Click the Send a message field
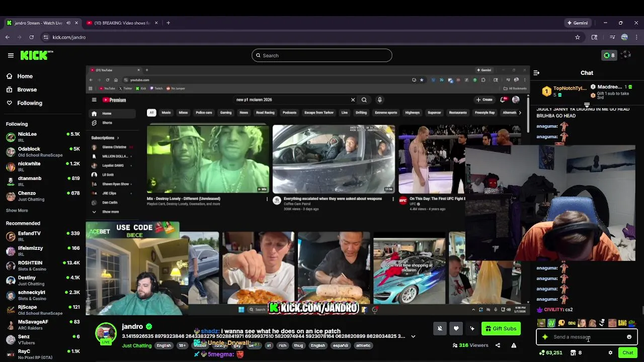This screenshot has width=644, height=362. [587, 337]
